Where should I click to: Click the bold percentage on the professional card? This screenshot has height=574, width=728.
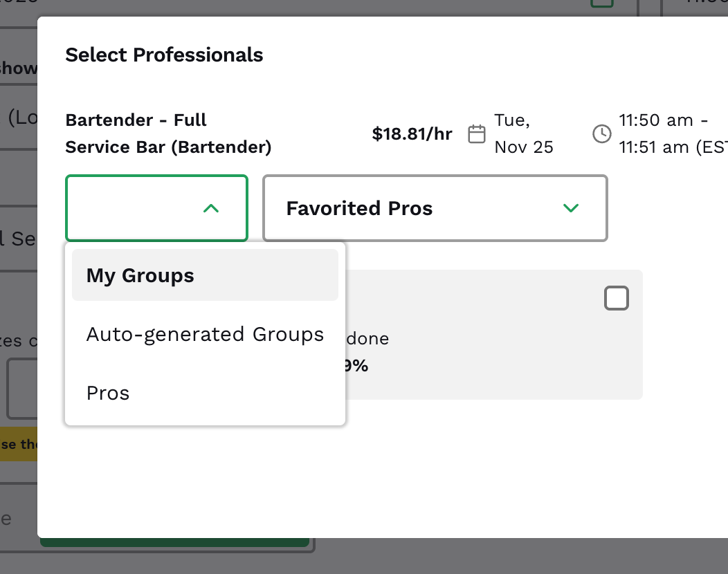(356, 366)
